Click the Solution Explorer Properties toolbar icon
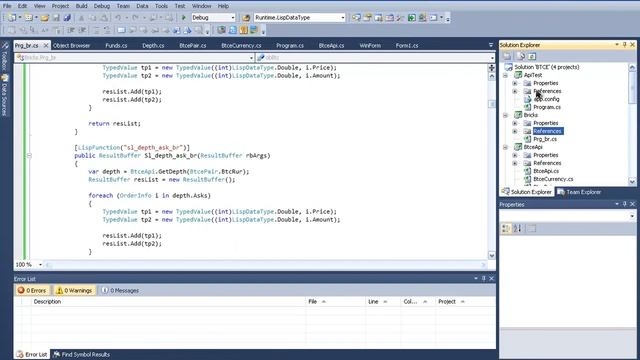 click(x=507, y=56)
